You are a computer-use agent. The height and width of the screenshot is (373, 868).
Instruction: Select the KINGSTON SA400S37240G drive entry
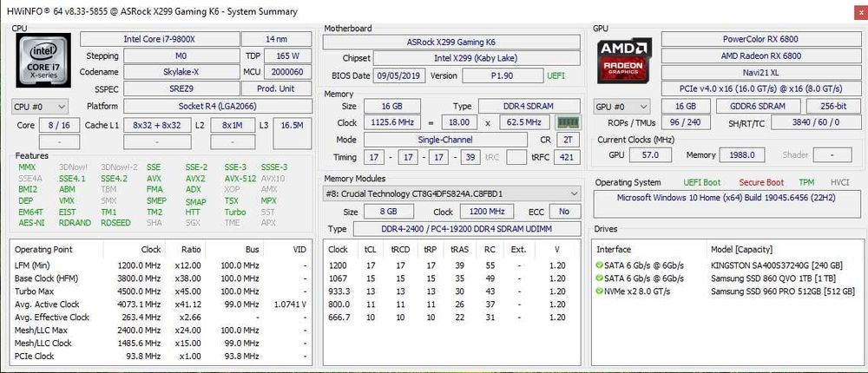point(776,265)
